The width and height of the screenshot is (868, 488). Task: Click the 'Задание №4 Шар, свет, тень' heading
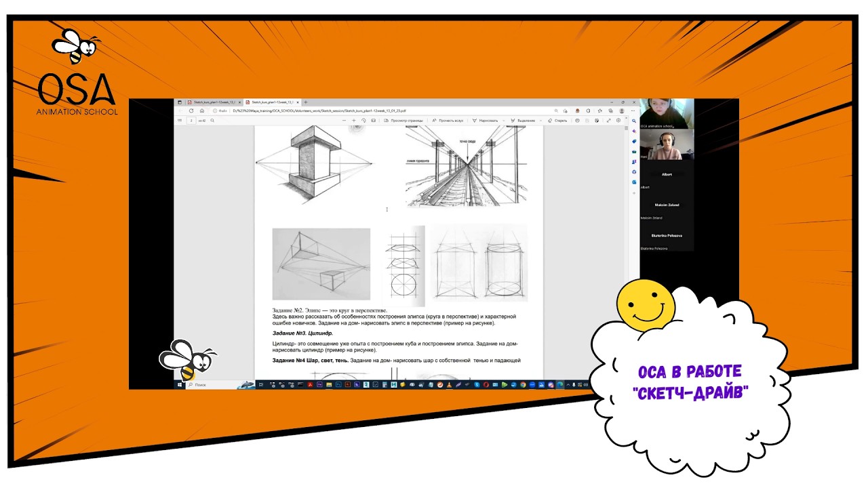tap(311, 361)
